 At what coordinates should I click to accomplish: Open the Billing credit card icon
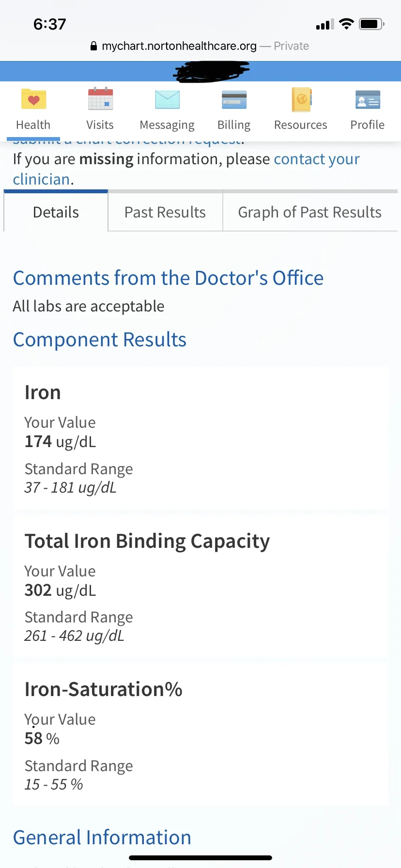coord(234,100)
